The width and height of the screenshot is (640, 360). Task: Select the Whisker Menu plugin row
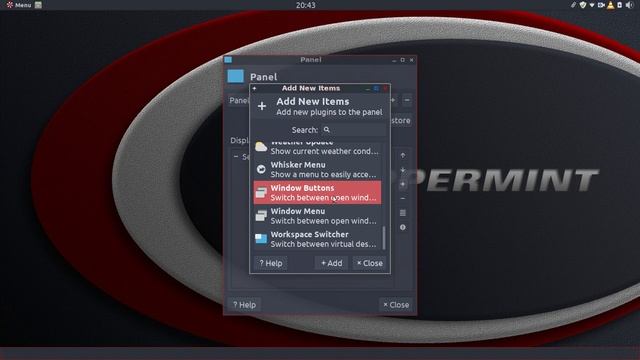click(317, 169)
